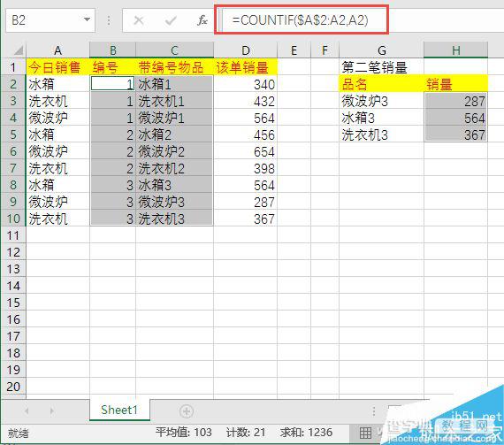Click value 654 in column D

tap(246, 151)
